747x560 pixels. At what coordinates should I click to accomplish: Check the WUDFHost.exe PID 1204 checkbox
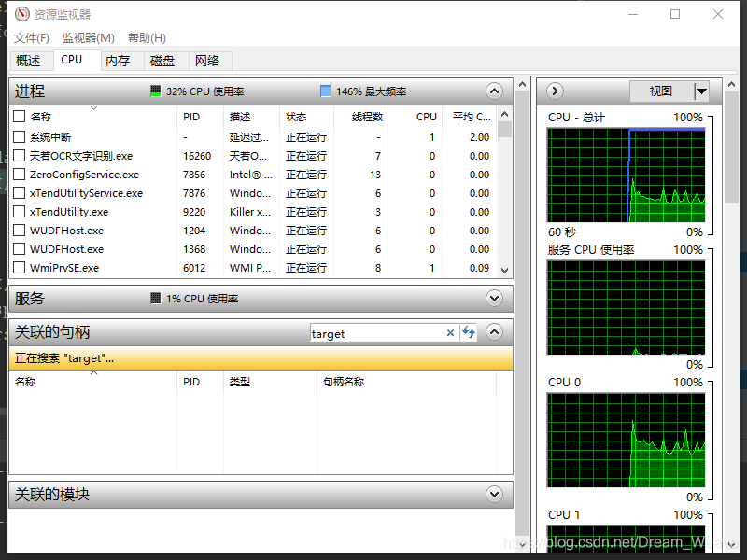click(x=19, y=231)
